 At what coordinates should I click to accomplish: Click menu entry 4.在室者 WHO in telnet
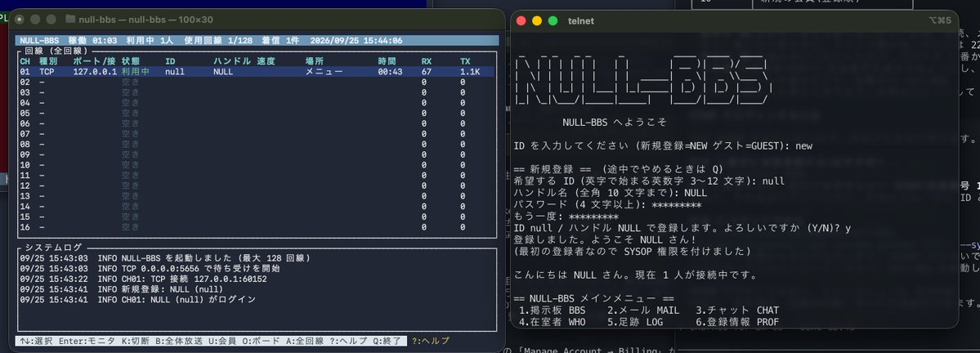[x=553, y=323]
